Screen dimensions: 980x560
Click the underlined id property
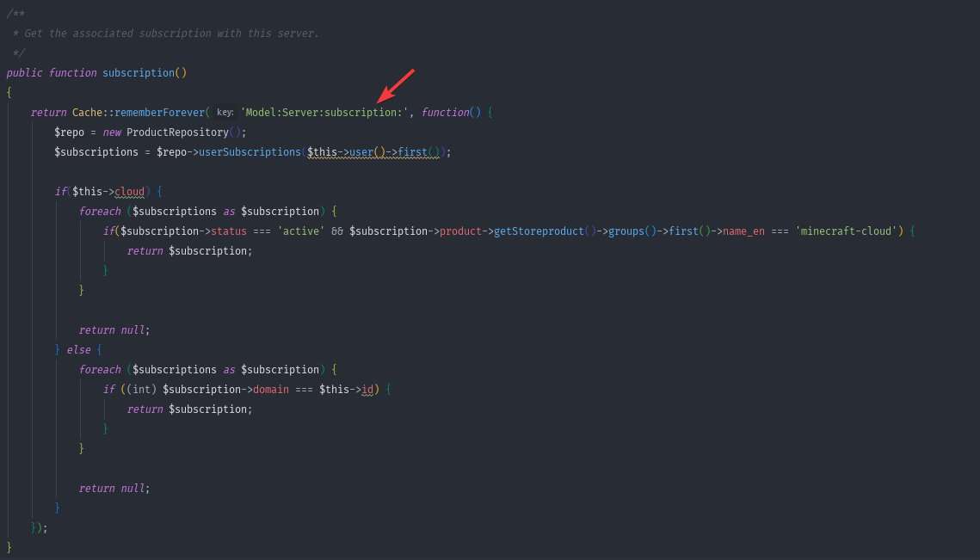point(367,390)
